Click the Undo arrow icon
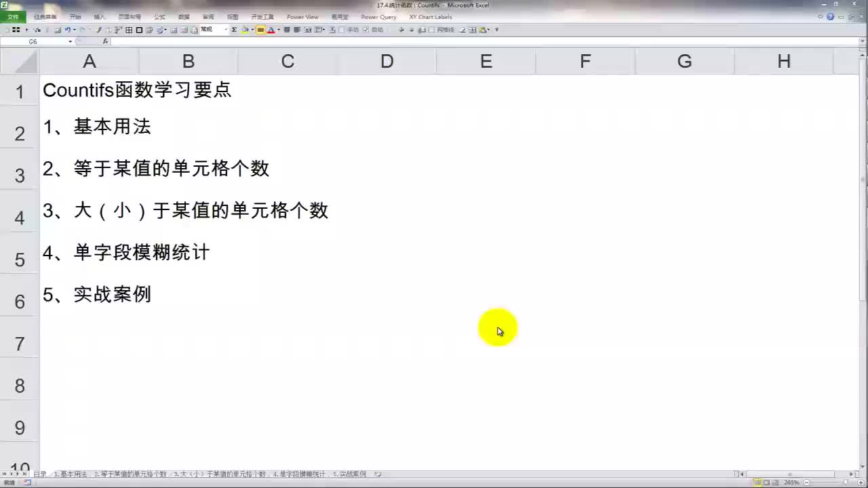Viewport: 868px width, 488px height. (68, 30)
